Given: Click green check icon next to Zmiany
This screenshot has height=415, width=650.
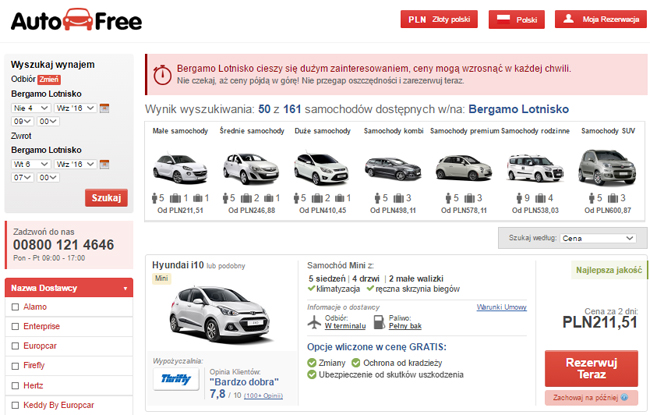Looking at the screenshot, I should (312, 363).
